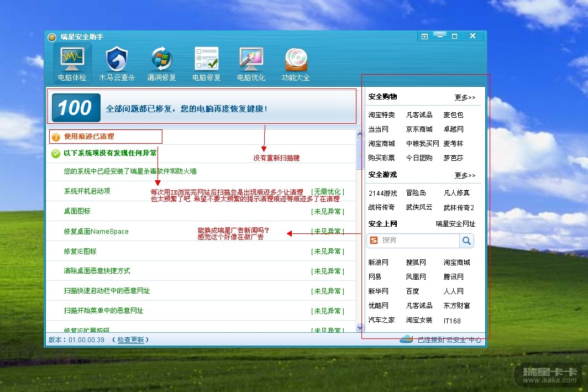Screen dimensions: 588x392
Task: Open the 木马云查杀 trojan scan shield icon
Action: point(117,59)
